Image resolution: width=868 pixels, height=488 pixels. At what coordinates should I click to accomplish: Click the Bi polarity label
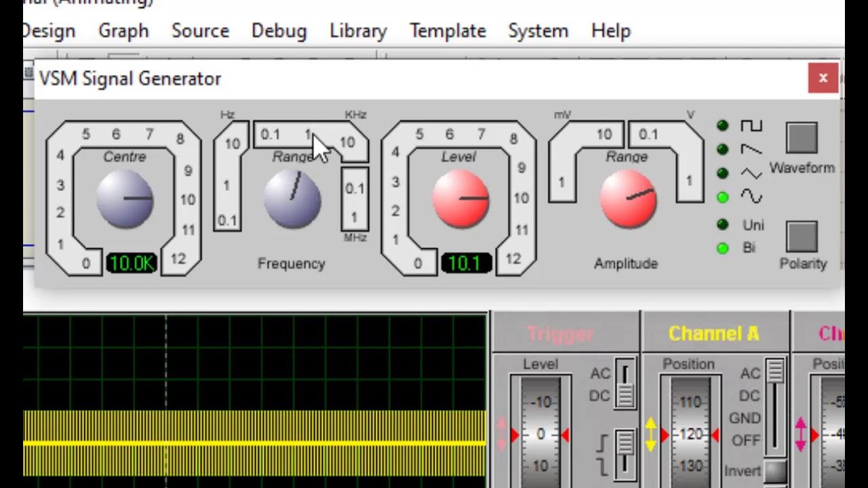[749, 248]
